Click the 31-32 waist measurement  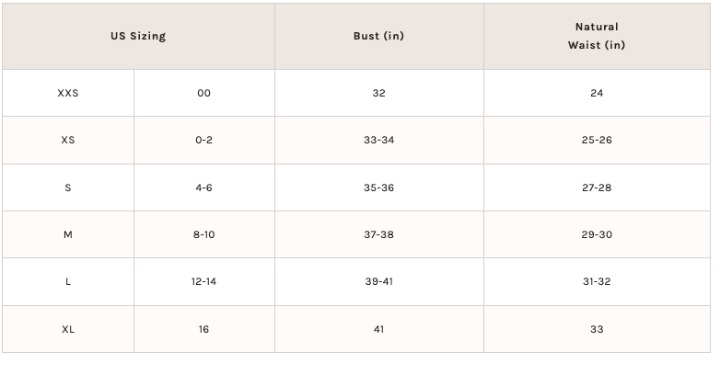point(596,281)
